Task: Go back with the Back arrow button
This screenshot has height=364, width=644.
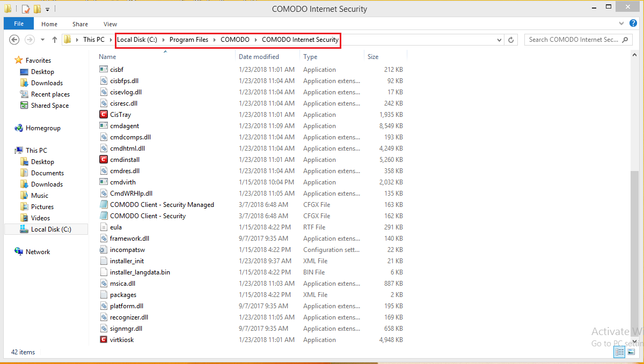Action: tap(14, 40)
